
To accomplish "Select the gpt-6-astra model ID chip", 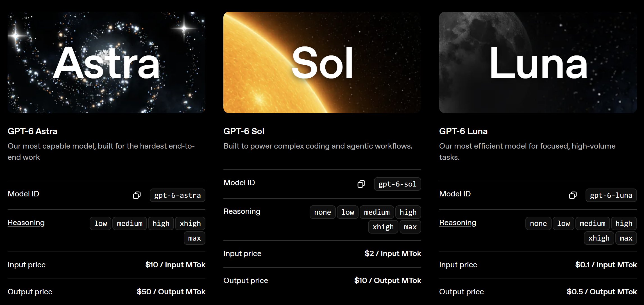I will point(178,195).
